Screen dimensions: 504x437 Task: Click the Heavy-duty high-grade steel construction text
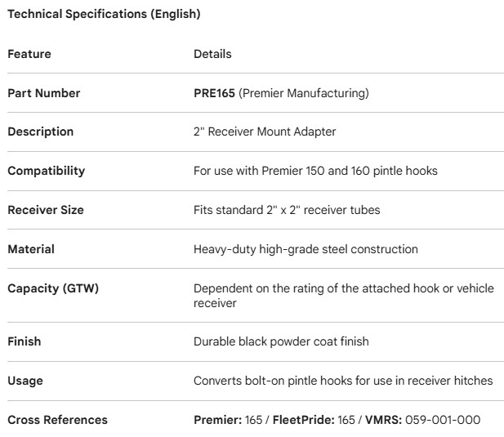pyautogui.click(x=306, y=249)
